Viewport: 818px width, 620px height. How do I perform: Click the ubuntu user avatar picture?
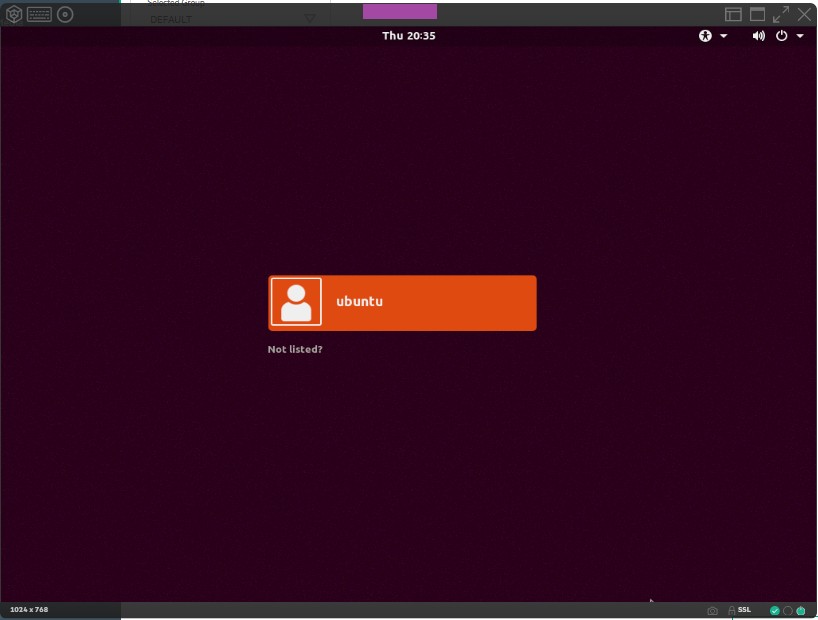point(296,302)
